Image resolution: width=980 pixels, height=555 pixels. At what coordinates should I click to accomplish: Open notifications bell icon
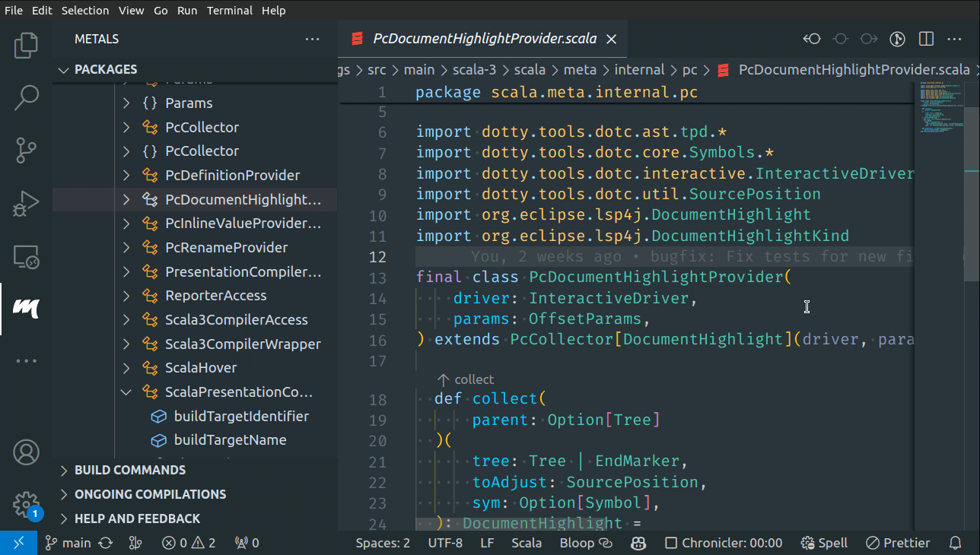tap(956, 543)
